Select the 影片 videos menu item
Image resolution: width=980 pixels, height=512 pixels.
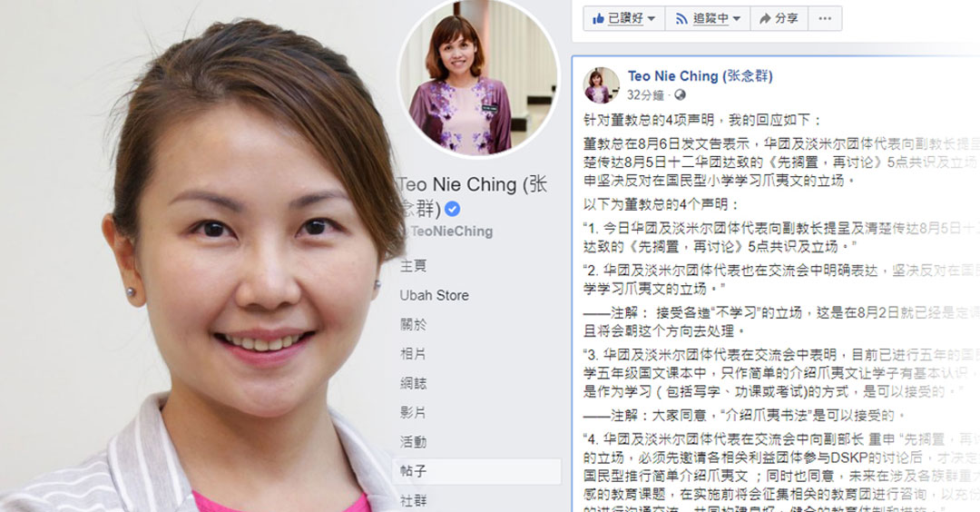tap(413, 413)
